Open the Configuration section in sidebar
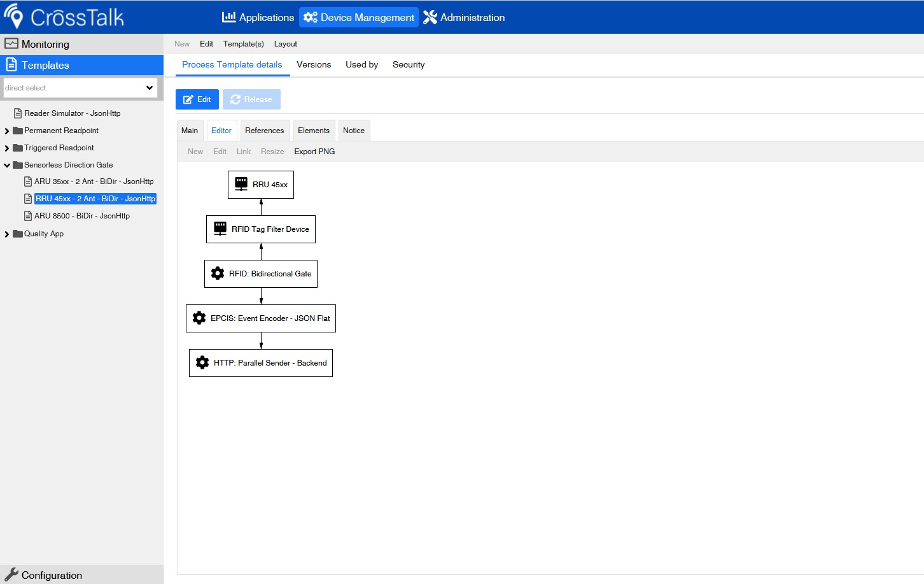The image size is (924, 584). 81,574
